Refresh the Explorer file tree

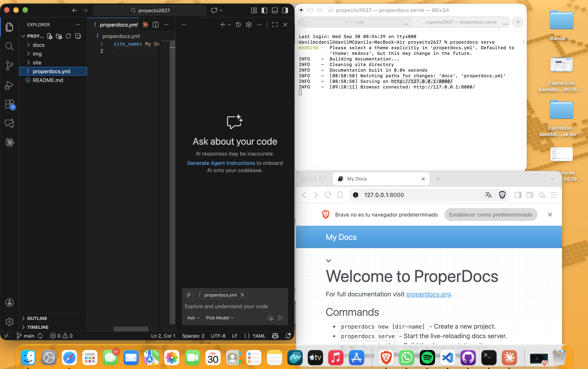tap(69, 36)
